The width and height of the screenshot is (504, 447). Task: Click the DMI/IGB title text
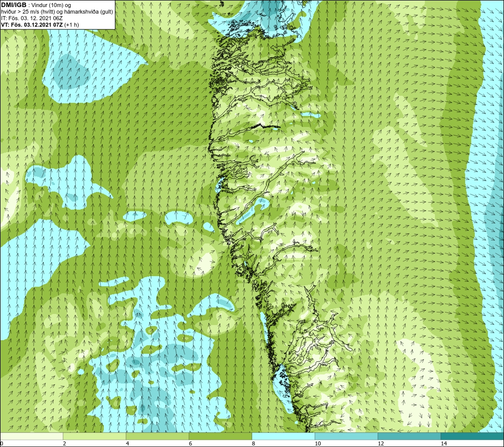tap(14, 5)
